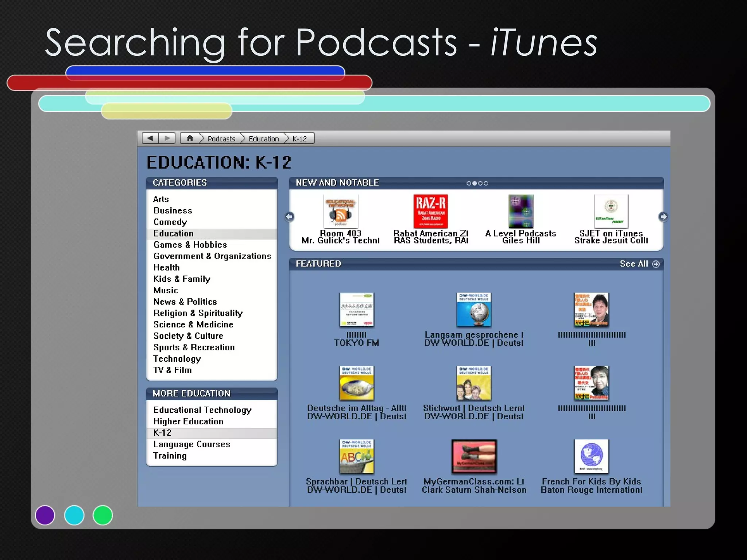Select the Education breadcrumb
The image size is (747, 560).
coord(264,139)
